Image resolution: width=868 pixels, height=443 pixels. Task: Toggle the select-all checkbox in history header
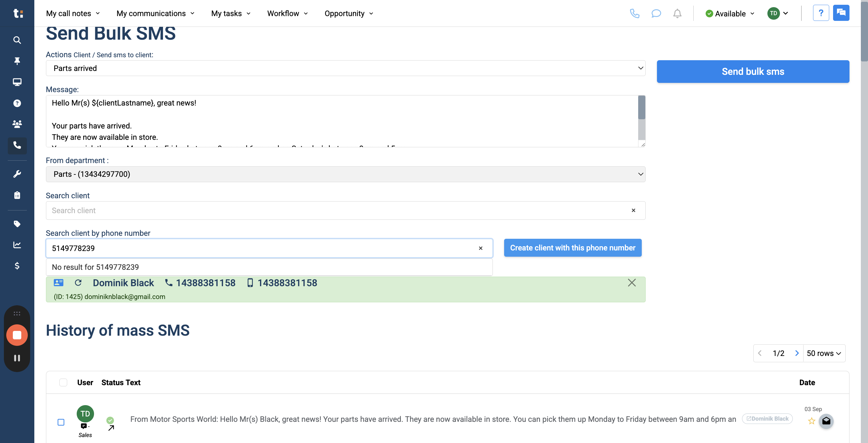point(63,382)
